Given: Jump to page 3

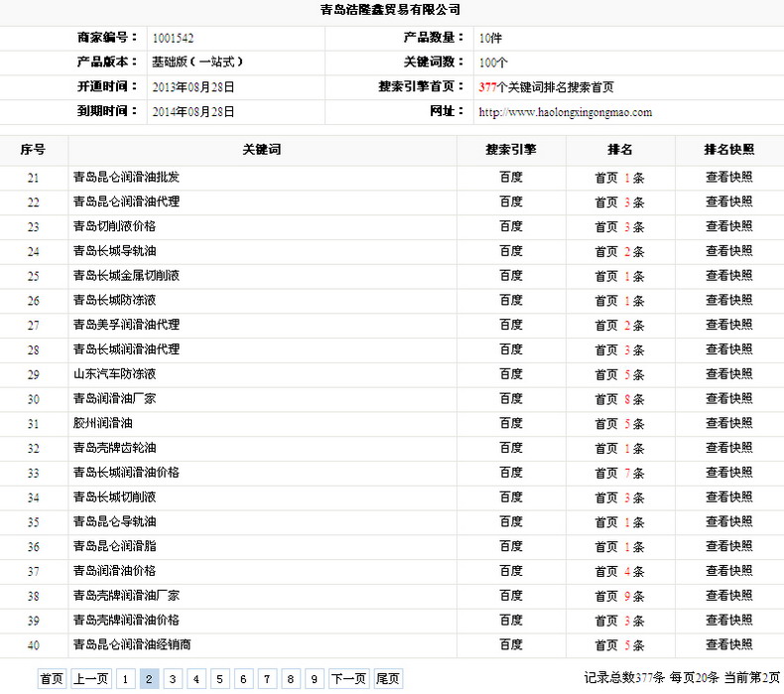Looking at the screenshot, I should coord(173,679).
